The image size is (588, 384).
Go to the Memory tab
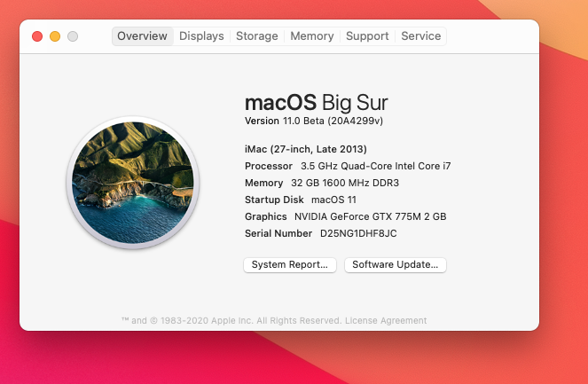pos(312,36)
